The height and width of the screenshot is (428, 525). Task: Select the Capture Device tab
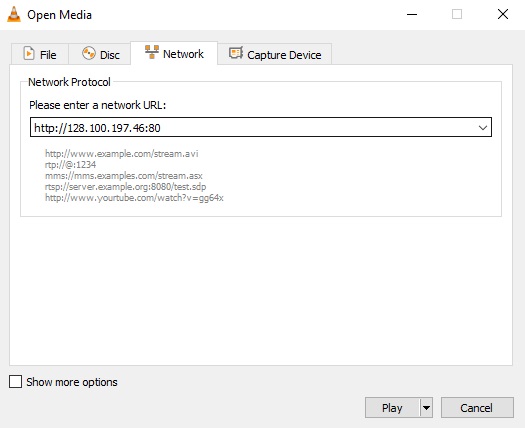click(x=275, y=54)
